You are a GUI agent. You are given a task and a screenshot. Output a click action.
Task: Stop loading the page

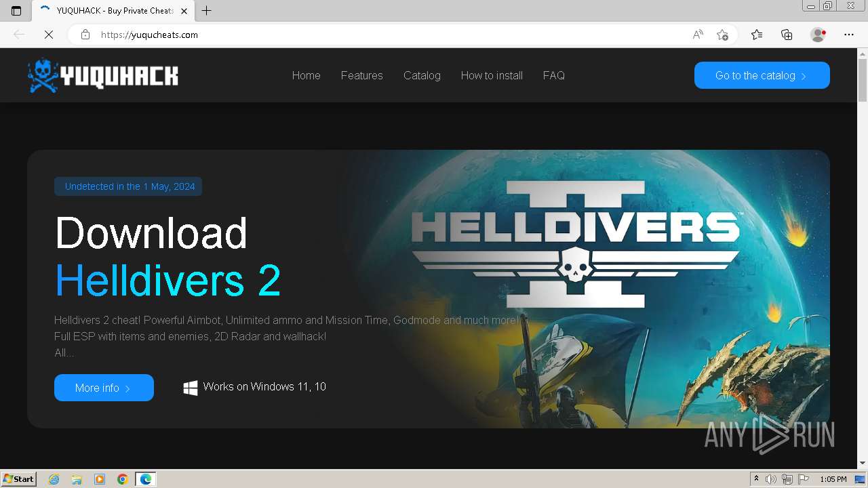click(49, 35)
